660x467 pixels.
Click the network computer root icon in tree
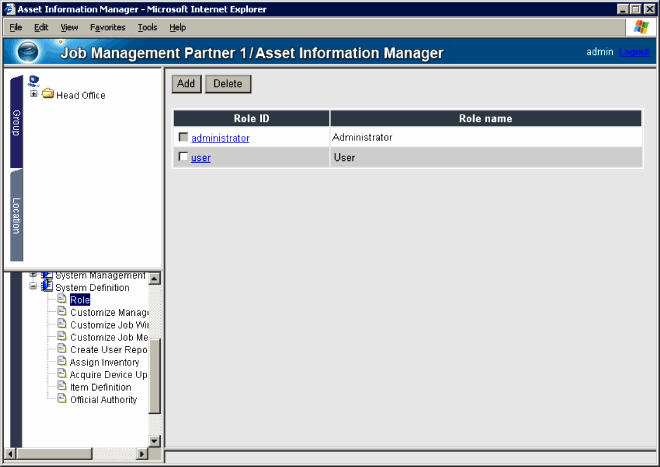[34, 80]
